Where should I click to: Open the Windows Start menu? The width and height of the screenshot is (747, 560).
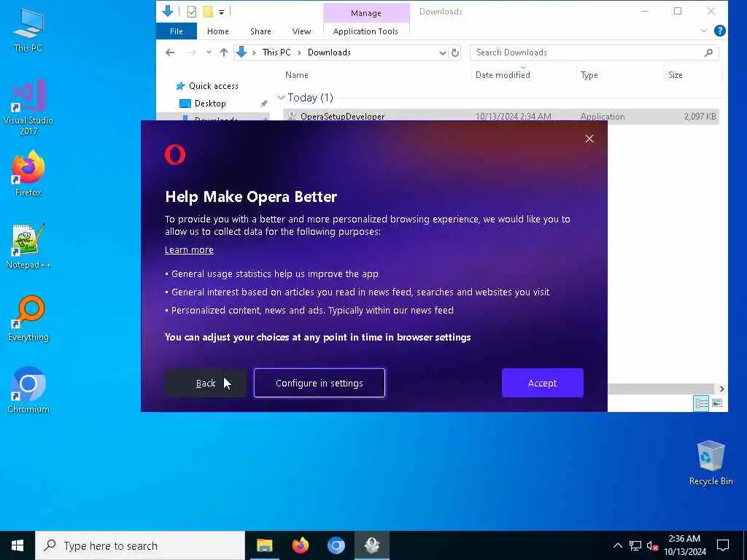coord(18,545)
